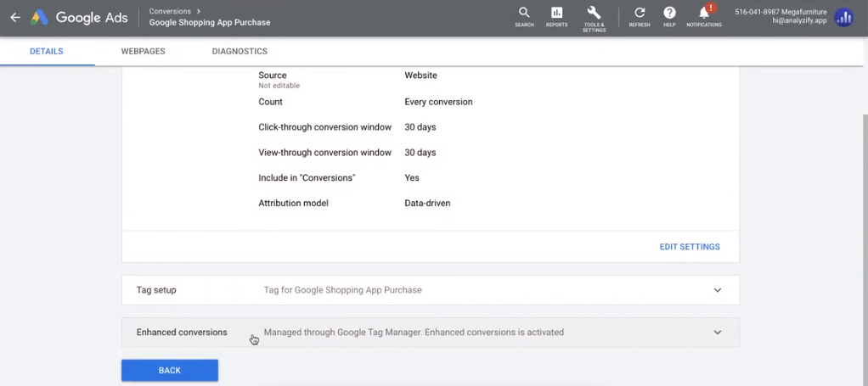
Task: Click the 'Include in "Conversions"' label
Action: tap(307, 177)
